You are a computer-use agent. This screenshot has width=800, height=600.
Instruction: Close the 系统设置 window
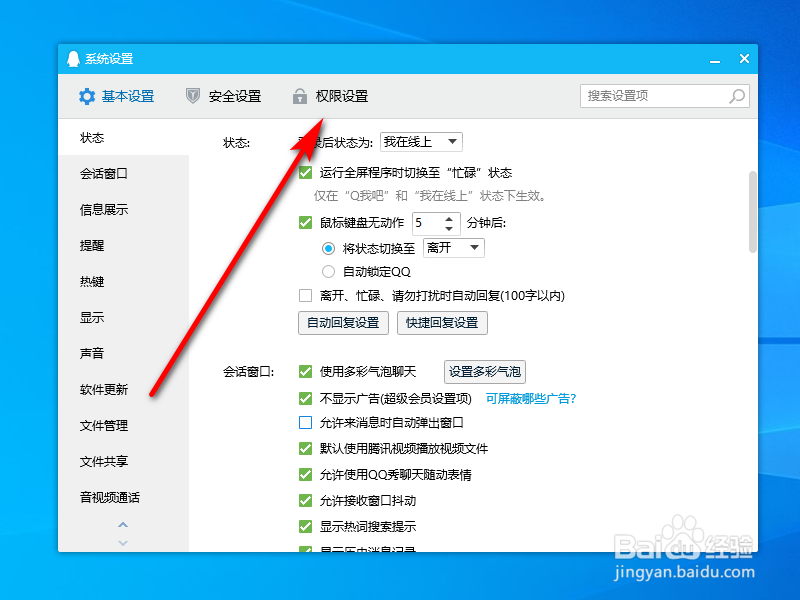(x=744, y=59)
